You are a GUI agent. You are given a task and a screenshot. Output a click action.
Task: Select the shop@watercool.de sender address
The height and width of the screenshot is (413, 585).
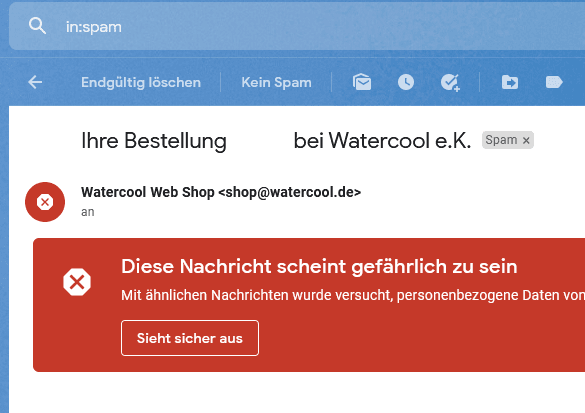pos(290,192)
